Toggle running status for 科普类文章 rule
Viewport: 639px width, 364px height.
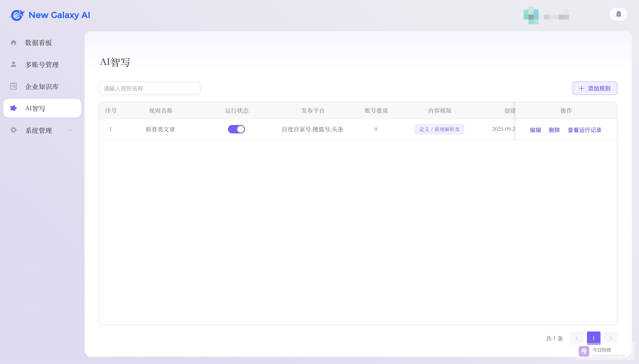click(x=236, y=129)
